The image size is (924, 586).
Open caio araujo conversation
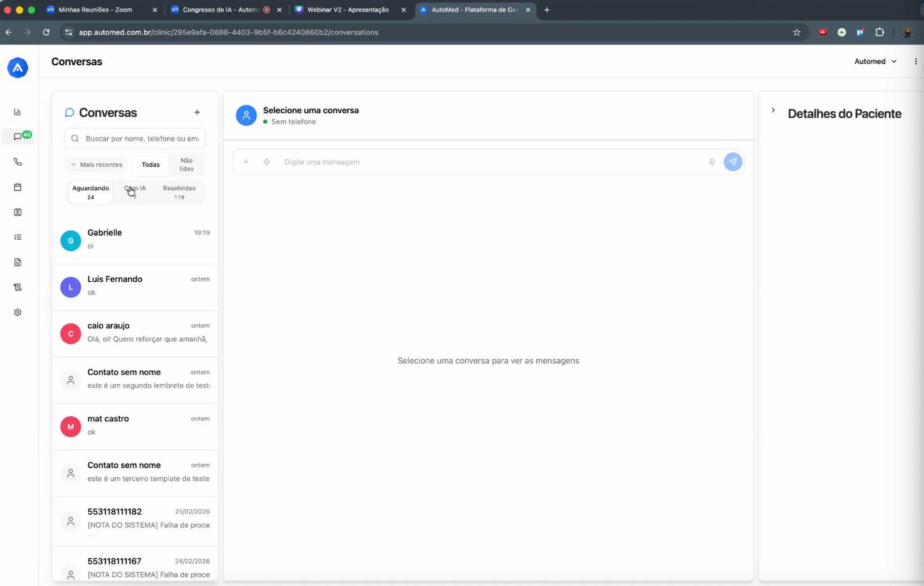coord(135,333)
